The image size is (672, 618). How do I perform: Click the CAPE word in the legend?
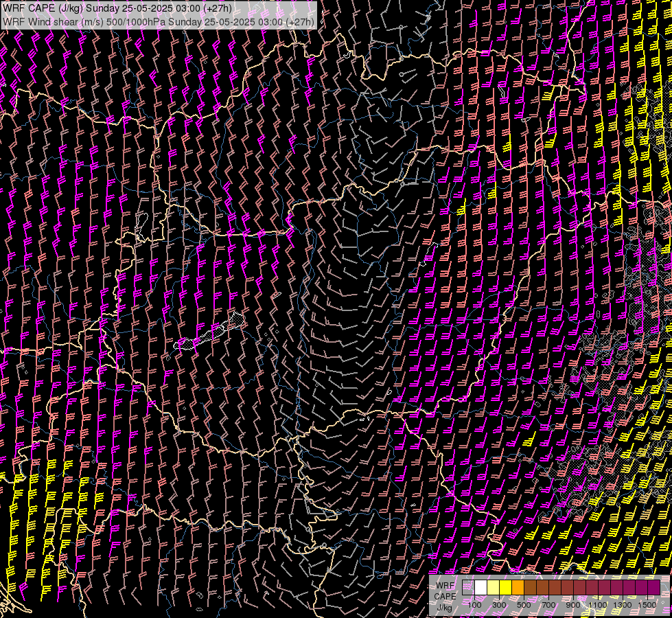point(445,597)
